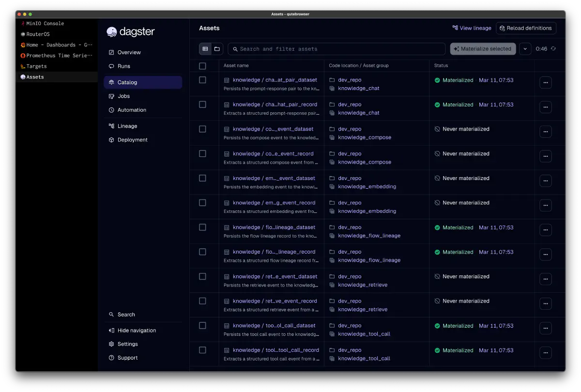Click Materialized timestamp for tool...tool_call_record
Screen dimensions: 581x392
496,350
